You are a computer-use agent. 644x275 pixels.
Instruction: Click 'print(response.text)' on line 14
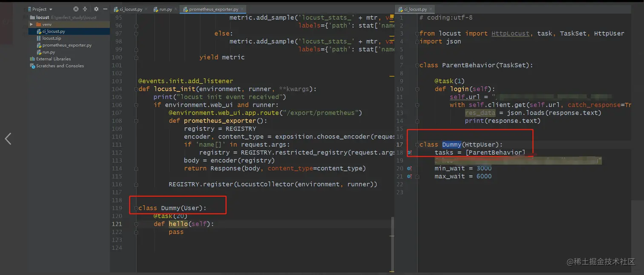click(x=503, y=121)
